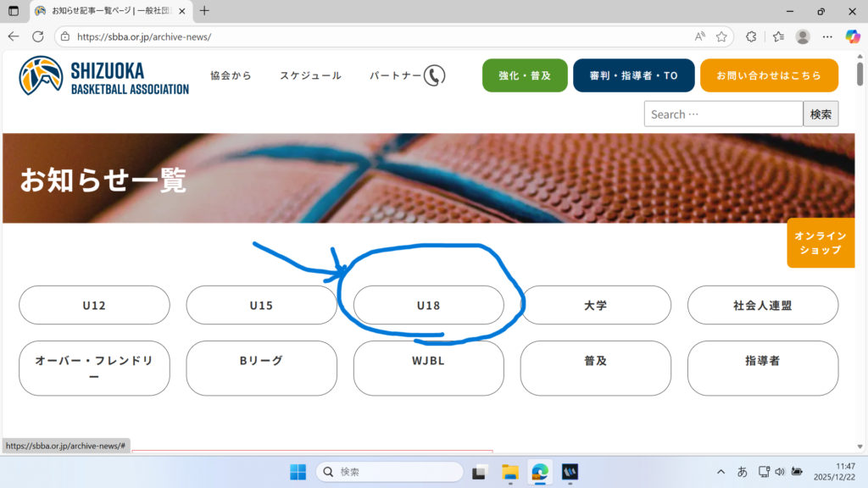Select the U18 category button
Viewport: 868px width, 488px height.
tap(428, 305)
